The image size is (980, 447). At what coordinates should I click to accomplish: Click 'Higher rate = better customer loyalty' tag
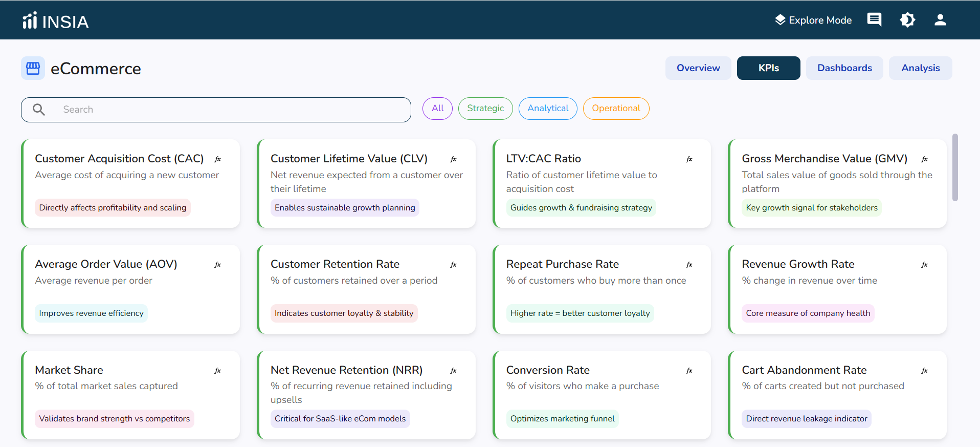point(580,313)
